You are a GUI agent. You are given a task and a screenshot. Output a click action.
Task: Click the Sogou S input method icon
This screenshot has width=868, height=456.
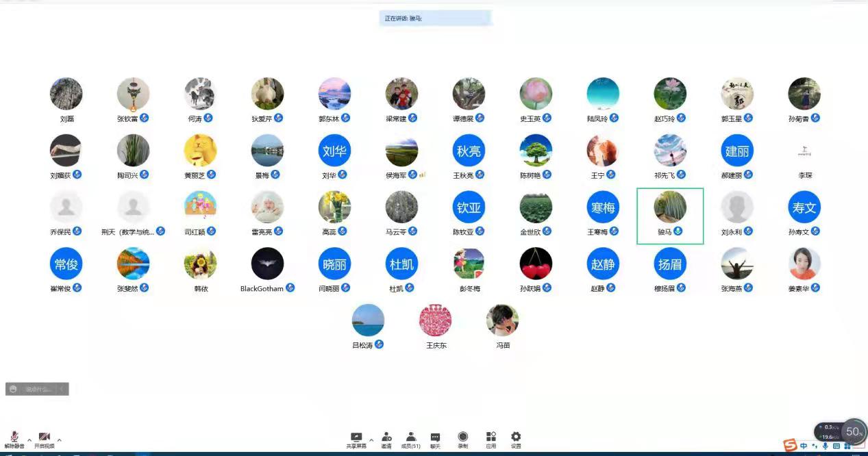pos(790,446)
